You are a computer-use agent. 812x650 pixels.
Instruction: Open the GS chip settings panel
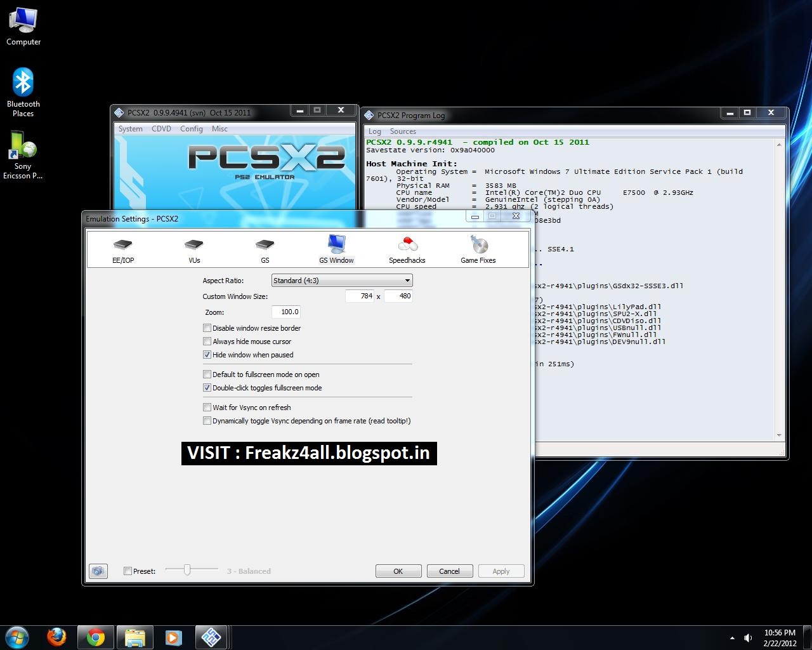(x=265, y=249)
